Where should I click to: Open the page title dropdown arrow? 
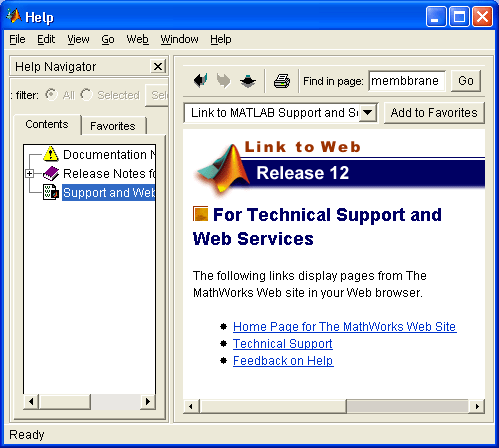pyautogui.click(x=368, y=113)
